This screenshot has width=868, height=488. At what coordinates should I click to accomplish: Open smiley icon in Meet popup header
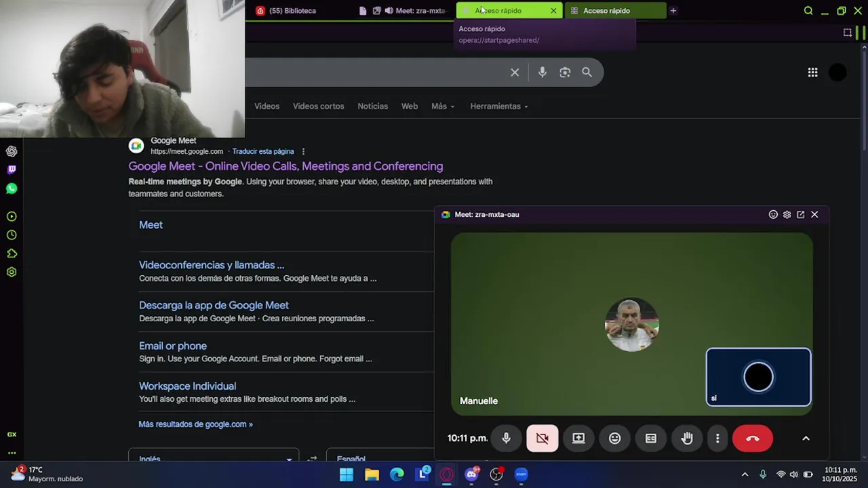pos(773,214)
